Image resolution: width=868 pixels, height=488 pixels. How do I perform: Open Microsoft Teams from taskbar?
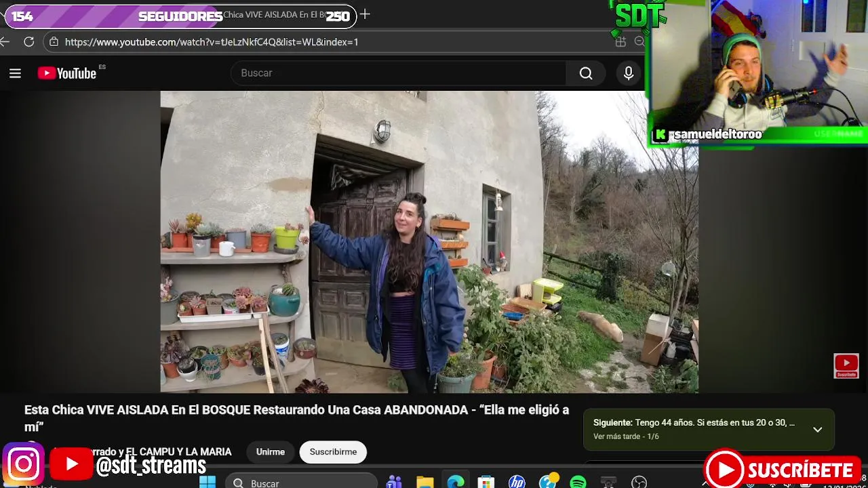point(393,483)
